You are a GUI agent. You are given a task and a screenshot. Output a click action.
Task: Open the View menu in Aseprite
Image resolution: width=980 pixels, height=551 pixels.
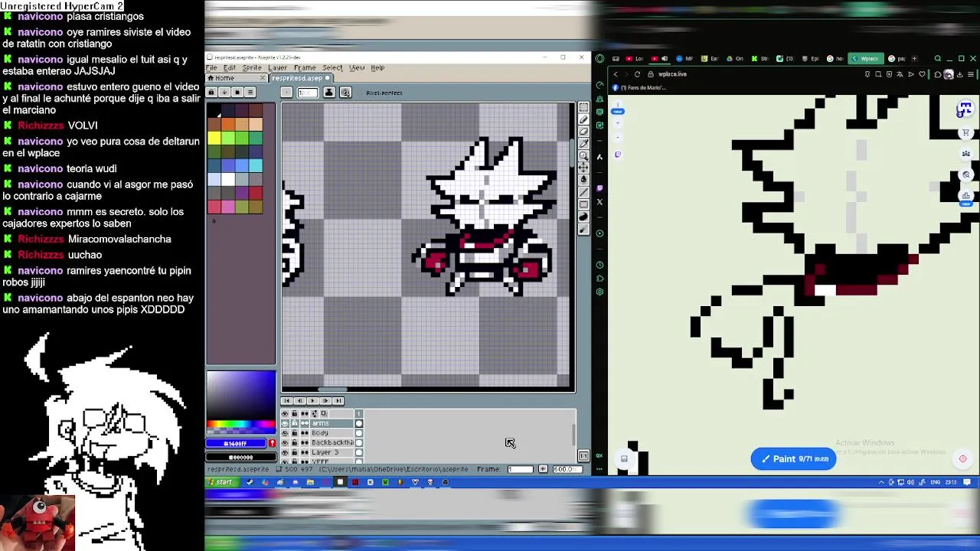tap(357, 67)
